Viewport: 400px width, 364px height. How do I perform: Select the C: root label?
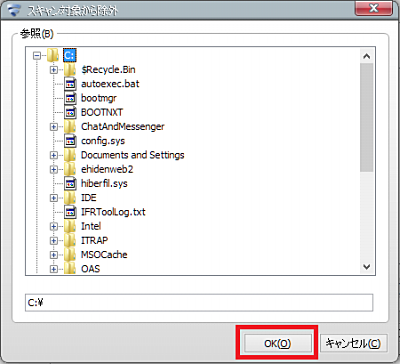click(x=70, y=55)
